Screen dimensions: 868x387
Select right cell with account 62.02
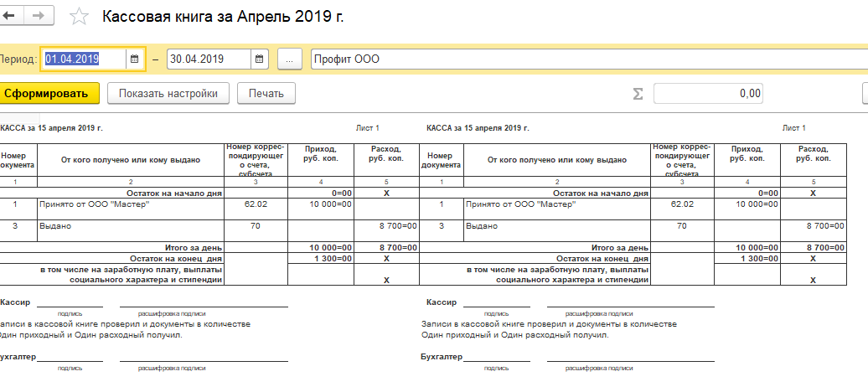click(683, 209)
